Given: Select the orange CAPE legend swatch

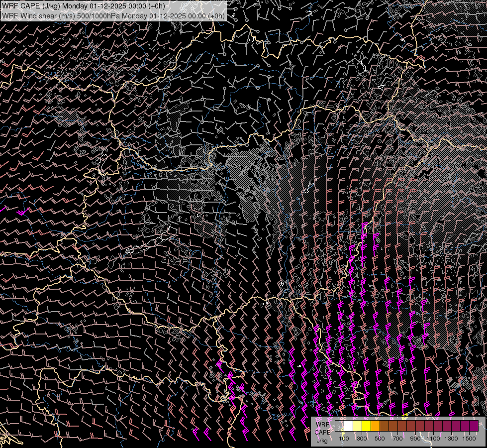Looking at the screenshot, I should point(376,426).
